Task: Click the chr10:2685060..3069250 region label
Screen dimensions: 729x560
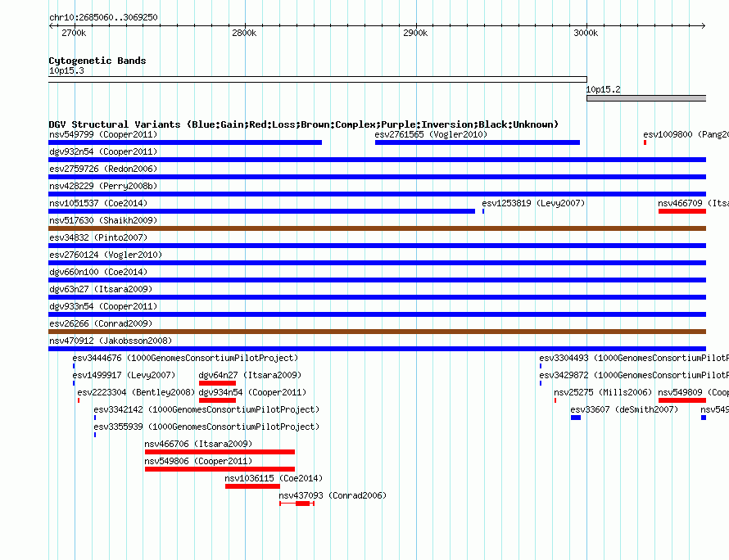Action: tap(103, 17)
